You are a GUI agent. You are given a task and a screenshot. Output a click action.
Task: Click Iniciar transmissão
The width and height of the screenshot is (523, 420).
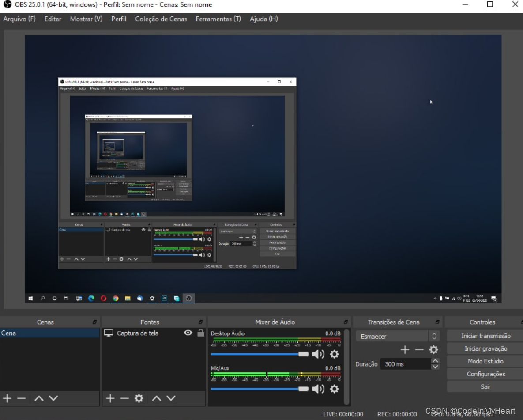pos(485,336)
